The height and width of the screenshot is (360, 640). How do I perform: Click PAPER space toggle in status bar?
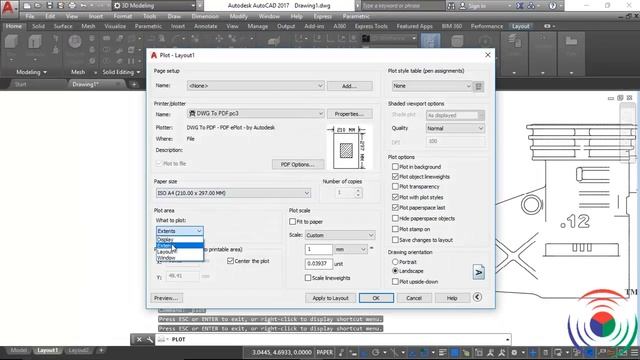pyautogui.click(x=325, y=352)
